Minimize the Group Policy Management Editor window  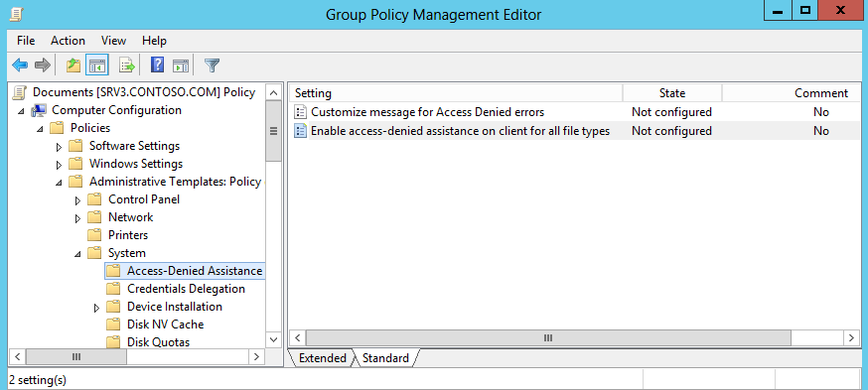pos(779,11)
